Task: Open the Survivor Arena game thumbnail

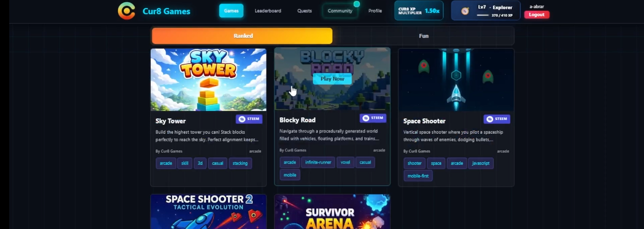Action: [333, 212]
